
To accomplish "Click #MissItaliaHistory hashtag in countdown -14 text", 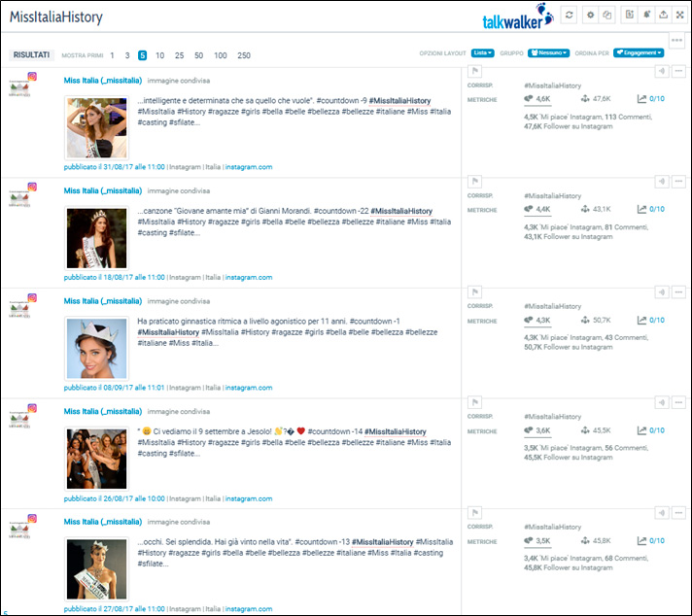I will click(396, 431).
